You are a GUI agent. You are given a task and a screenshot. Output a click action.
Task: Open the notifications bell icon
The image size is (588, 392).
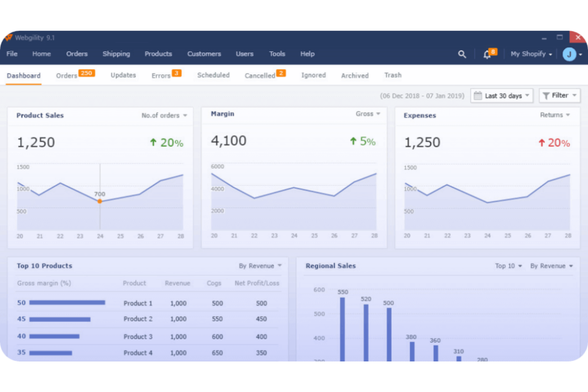(x=487, y=54)
